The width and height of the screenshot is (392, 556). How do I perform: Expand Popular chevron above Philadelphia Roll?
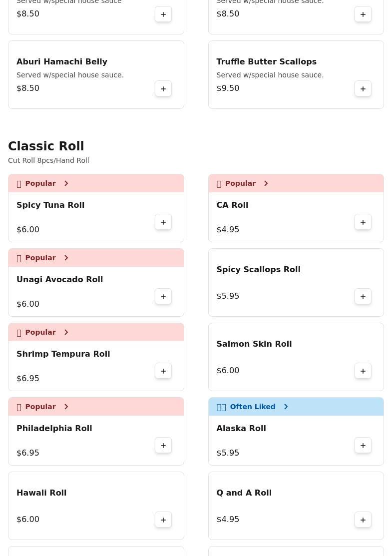coord(66,407)
